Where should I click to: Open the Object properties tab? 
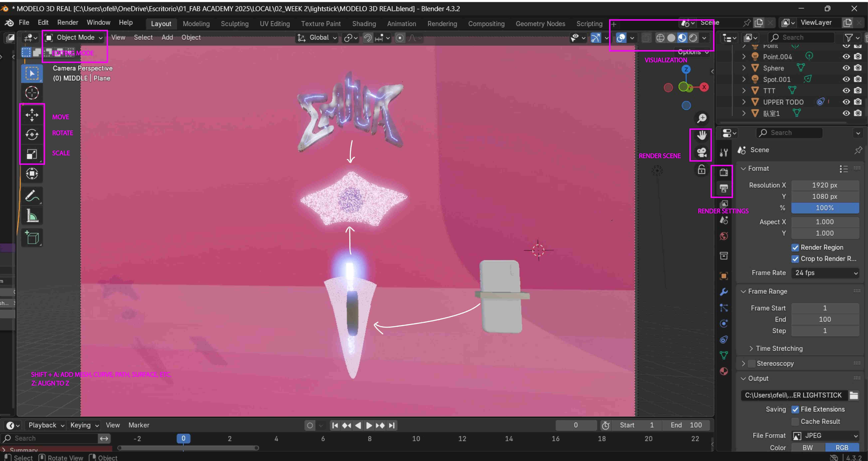(x=724, y=276)
